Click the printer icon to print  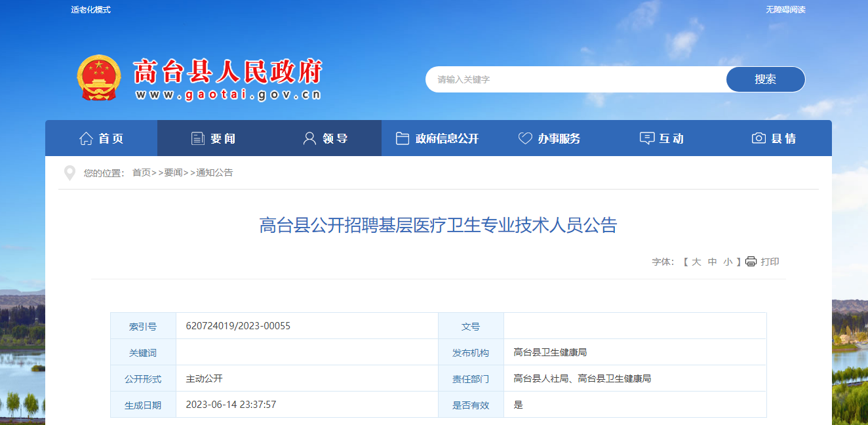[x=751, y=262]
